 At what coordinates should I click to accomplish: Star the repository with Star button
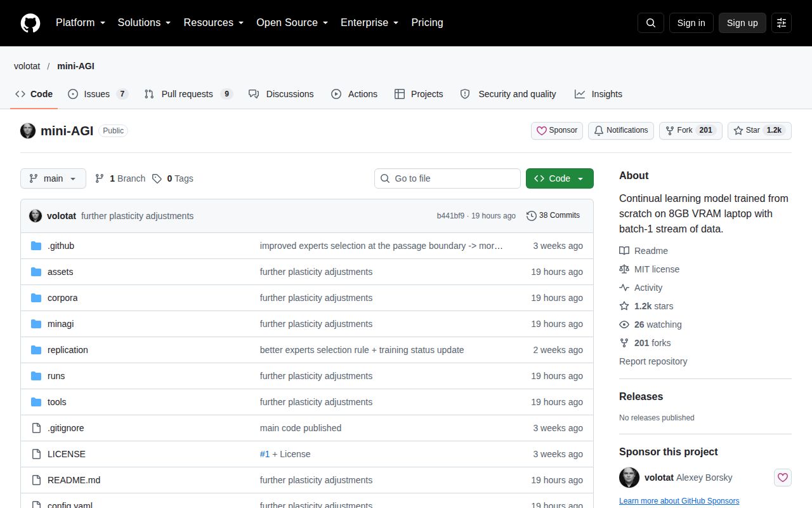coord(759,131)
